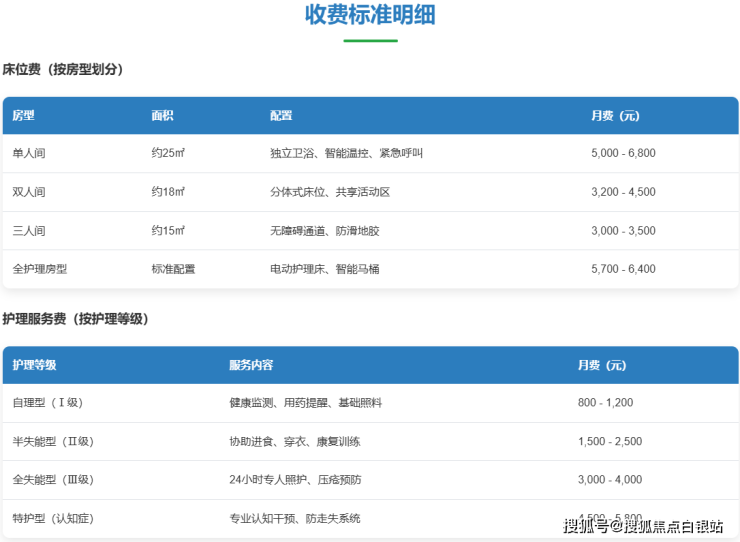740x542 pixels.
Task: Click the 护理服务费（按护理等级）heading
Action: pos(75,319)
